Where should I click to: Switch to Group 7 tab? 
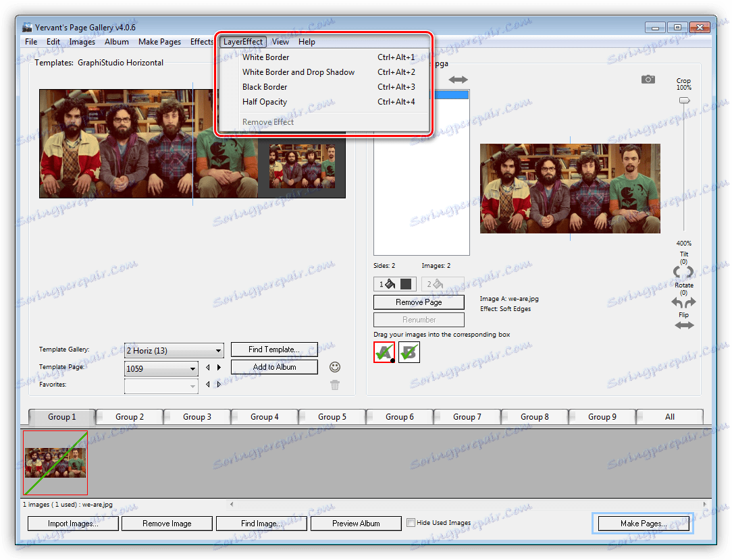[x=467, y=417]
